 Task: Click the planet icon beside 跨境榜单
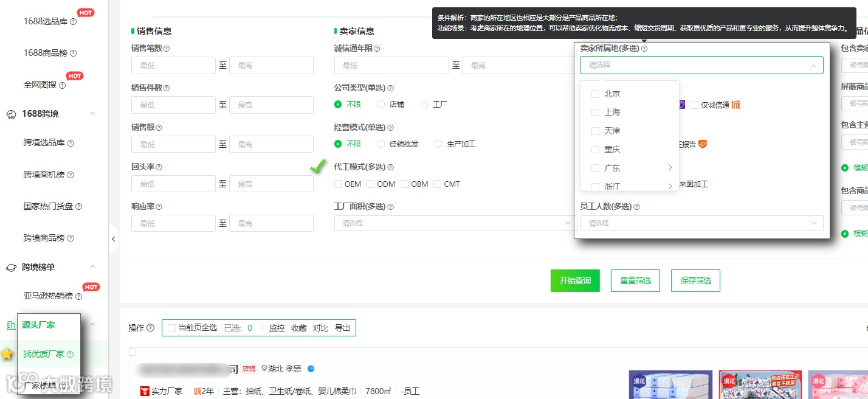(11, 267)
